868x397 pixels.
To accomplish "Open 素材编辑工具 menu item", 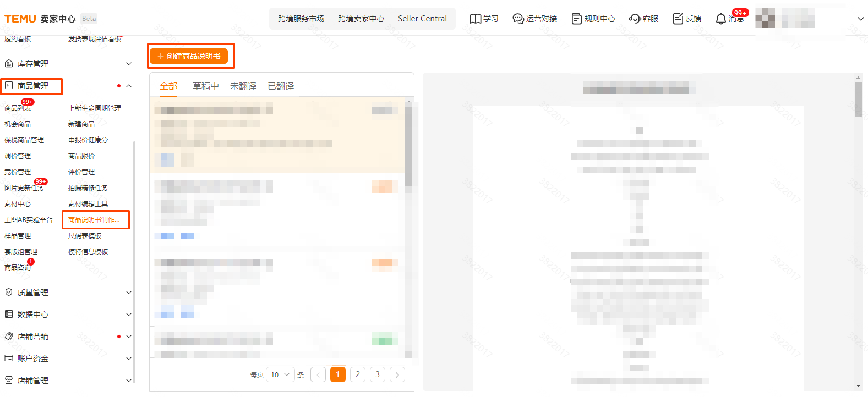I will (88, 204).
